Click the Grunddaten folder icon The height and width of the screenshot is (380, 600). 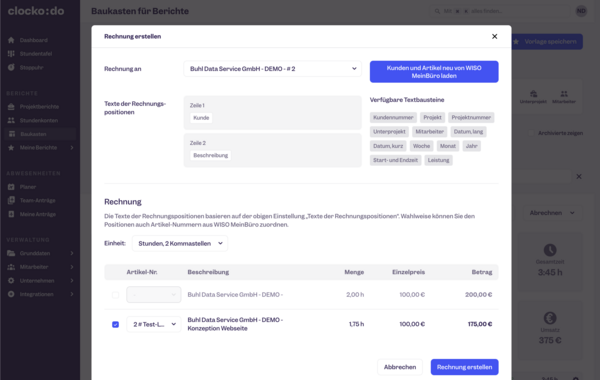(11, 253)
